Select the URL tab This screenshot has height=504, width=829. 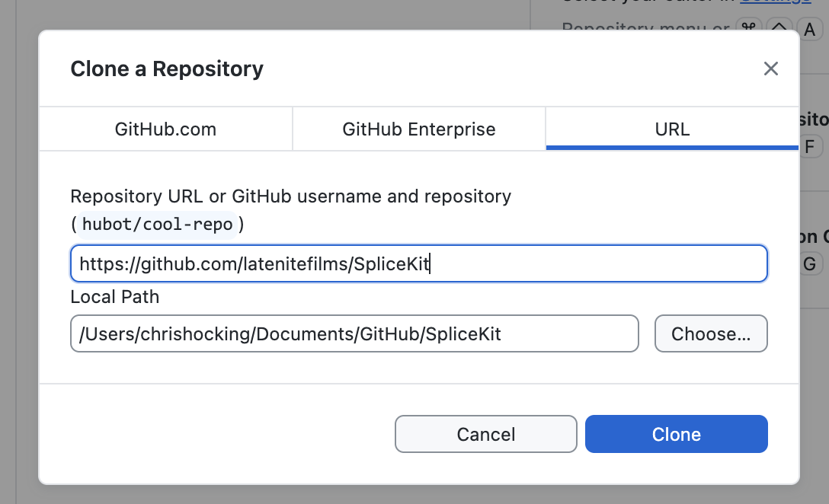click(671, 129)
